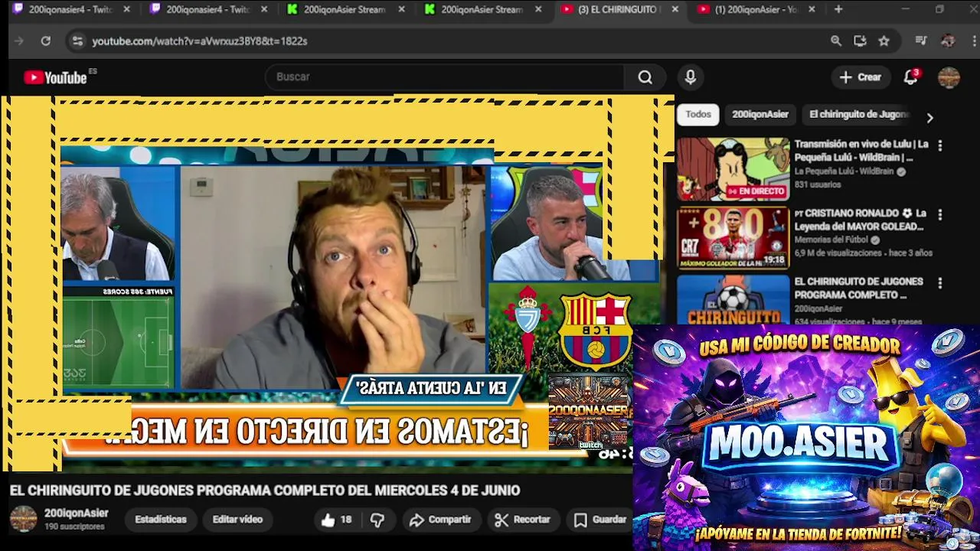Screen dimensions: 980x551
Task: Select the El chiringuito de Jugones chip
Action: click(858, 115)
